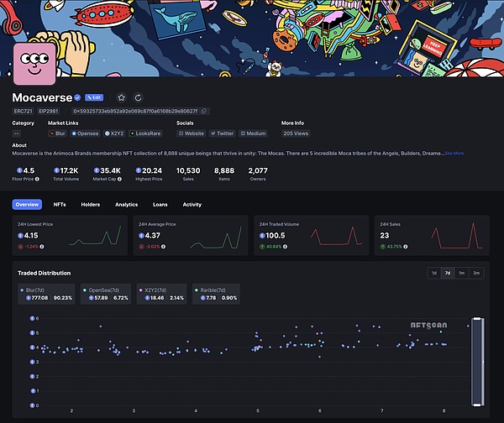Switch to the Analytics tab

[x=126, y=204]
